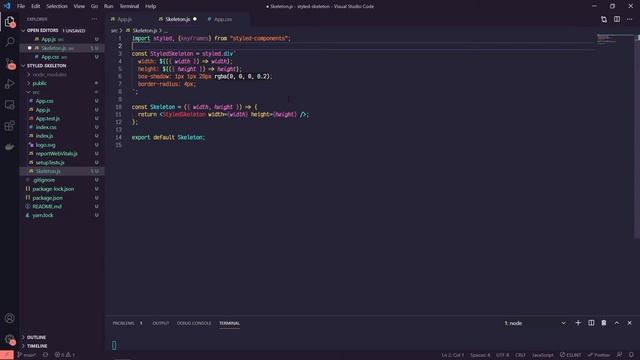640x360 pixels.
Task: Open the feedback icon in status bar
Action: pyautogui.click(x=619, y=355)
